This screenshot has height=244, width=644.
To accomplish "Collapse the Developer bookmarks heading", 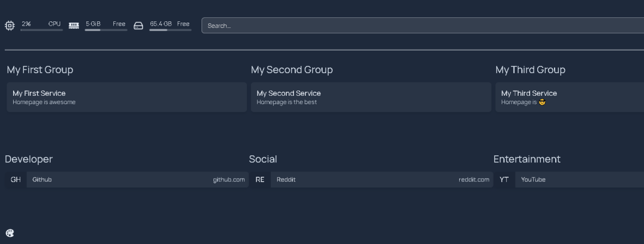I will point(29,159).
